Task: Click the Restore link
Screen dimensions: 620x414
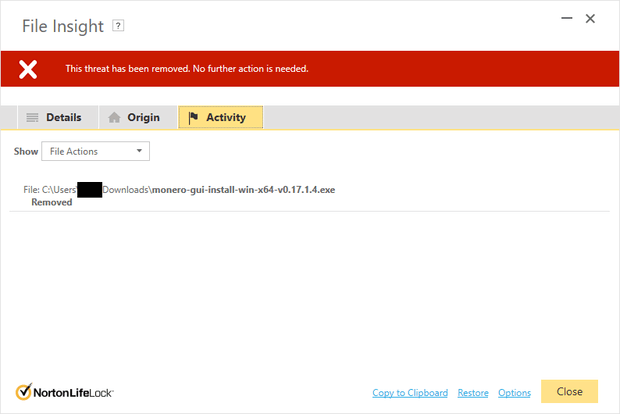Action: (473, 393)
